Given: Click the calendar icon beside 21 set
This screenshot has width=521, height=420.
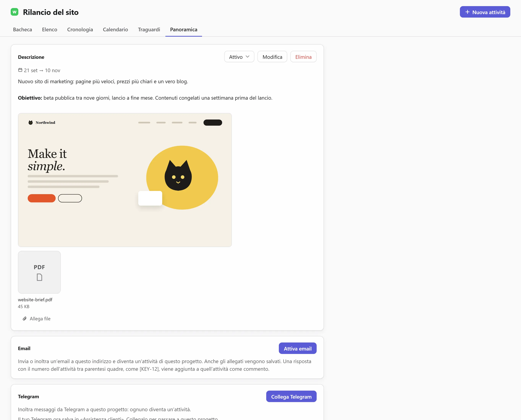Looking at the screenshot, I should tap(20, 70).
